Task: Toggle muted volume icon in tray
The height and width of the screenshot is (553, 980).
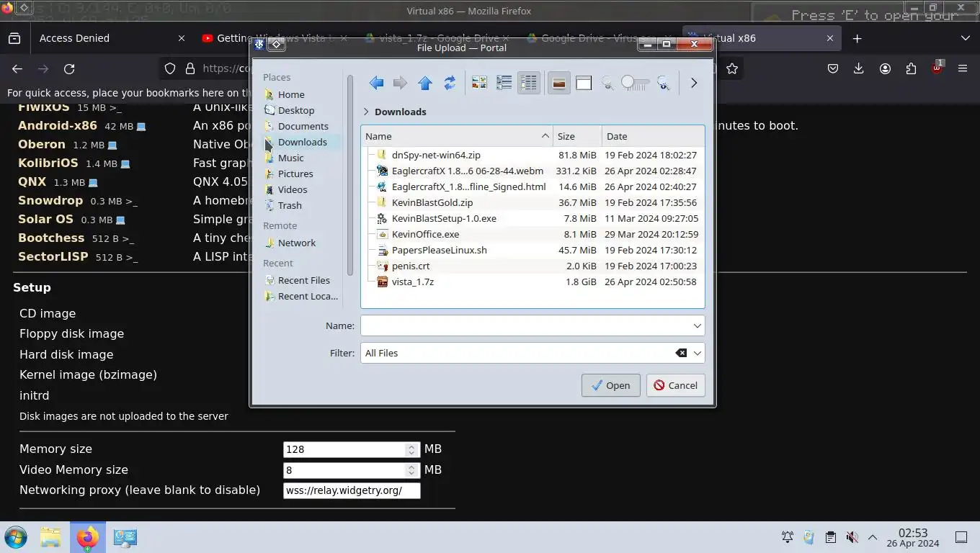Action: pos(852,537)
